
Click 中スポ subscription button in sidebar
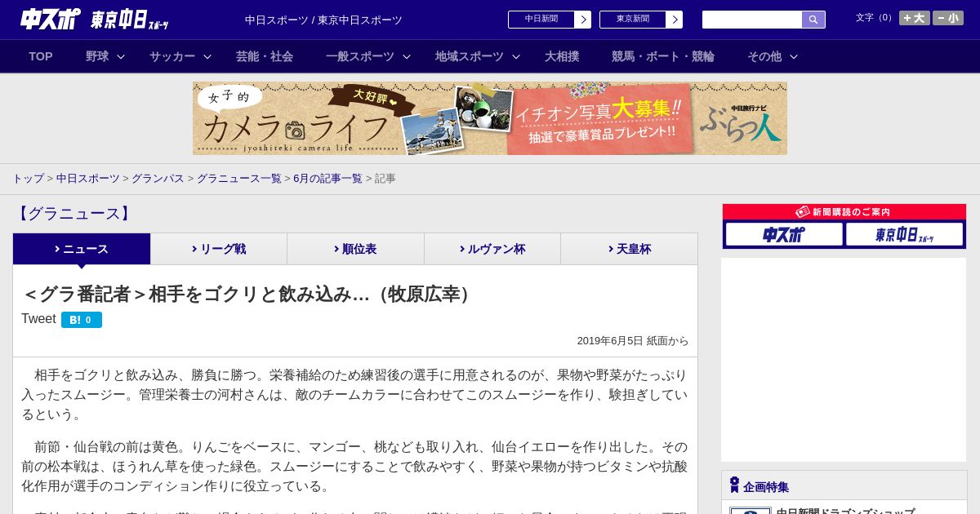[x=784, y=234]
